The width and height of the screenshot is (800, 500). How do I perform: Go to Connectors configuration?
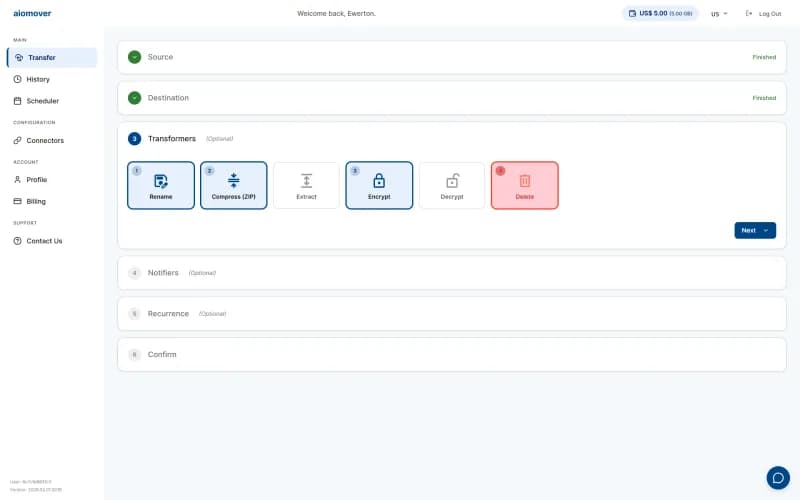click(x=52, y=140)
